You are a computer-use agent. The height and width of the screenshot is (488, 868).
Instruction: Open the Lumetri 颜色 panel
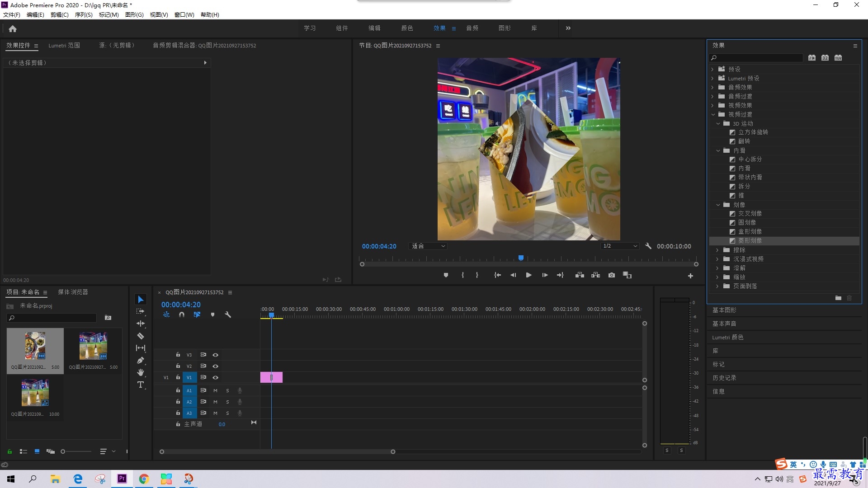[727, 337]
